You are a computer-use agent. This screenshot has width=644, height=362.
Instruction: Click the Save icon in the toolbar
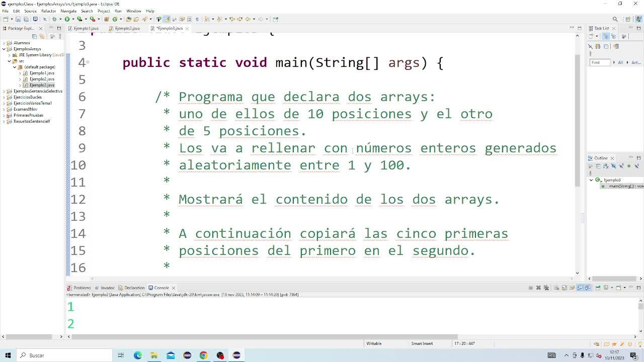point(18,19)
